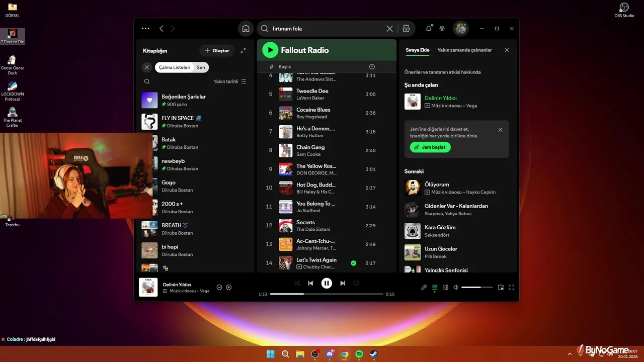This screenshot has height=362, width=644.
Task: Toggle Çalma Listeleri filter chip
Action: click(175, 67)
